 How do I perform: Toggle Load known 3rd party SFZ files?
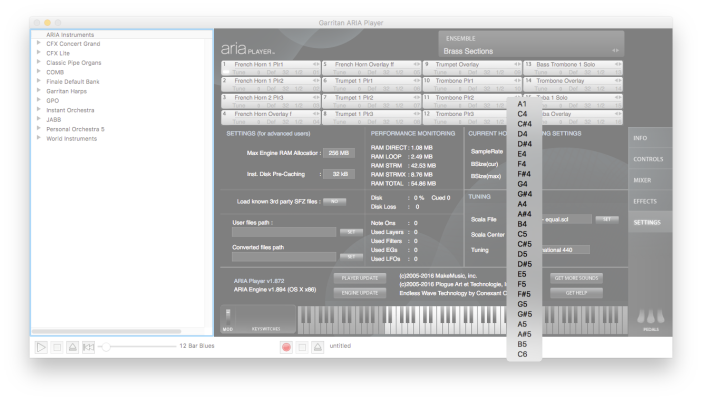point(334,202)
